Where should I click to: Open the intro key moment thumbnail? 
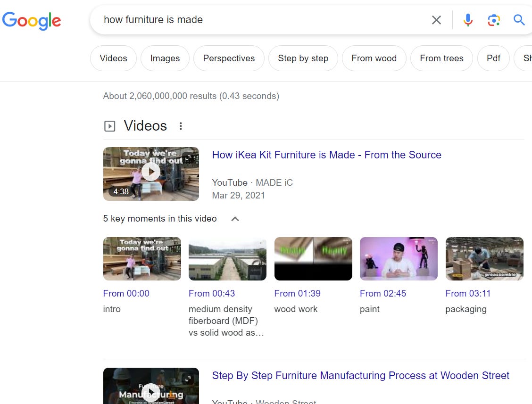click(x=142, y=259)
